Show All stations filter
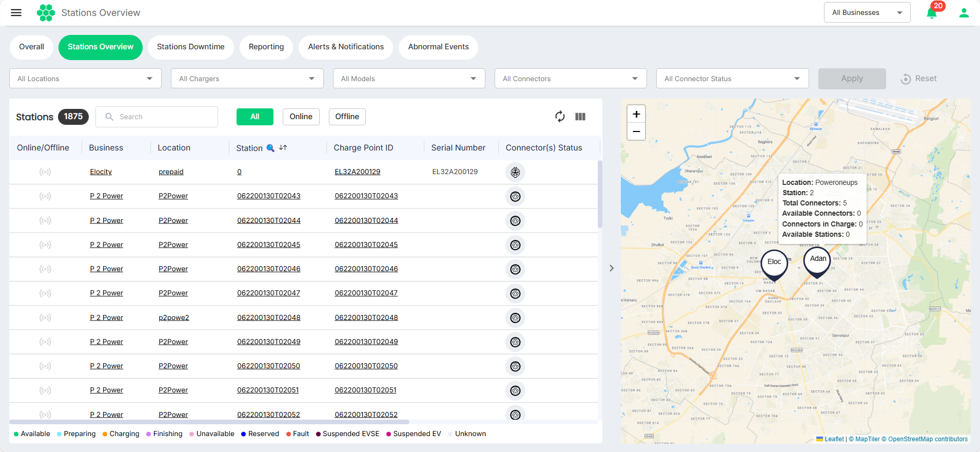The image size is (980, 452). [x=255, y=117]
